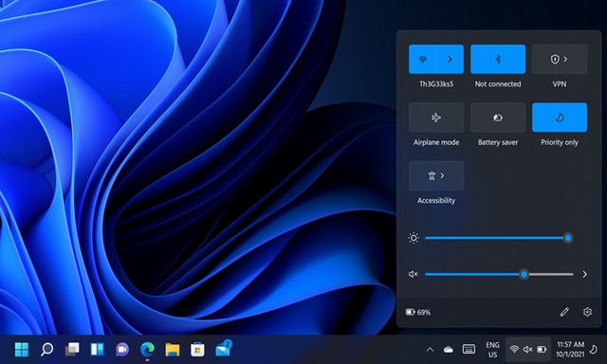The width and height of the screenshot is (607, 364).
Task: Enable Airplane mode
Action: pos(436,118)
